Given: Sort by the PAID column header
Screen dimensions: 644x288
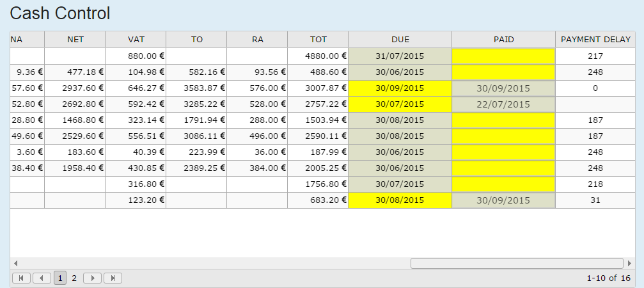Looking at the screenshot, I should (x=503, y=39).
